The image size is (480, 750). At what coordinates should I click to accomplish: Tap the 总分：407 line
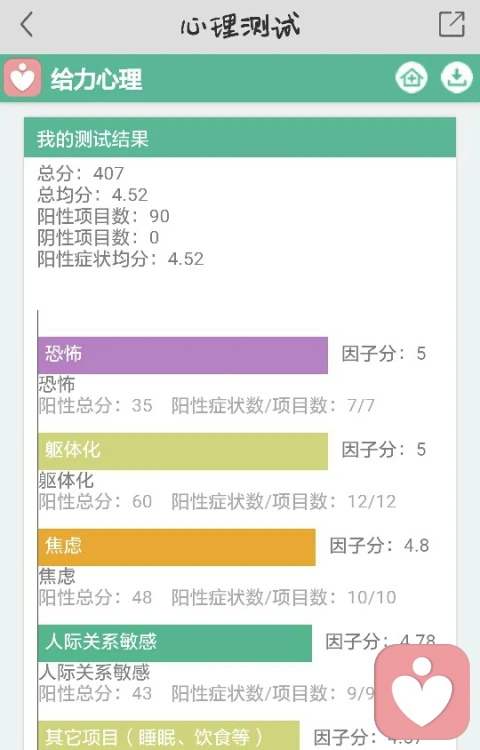tap(81, 173)
